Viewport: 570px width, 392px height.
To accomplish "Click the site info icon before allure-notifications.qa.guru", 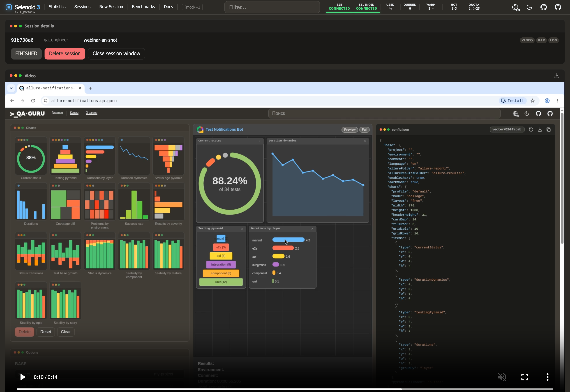I will pos(45,101).
